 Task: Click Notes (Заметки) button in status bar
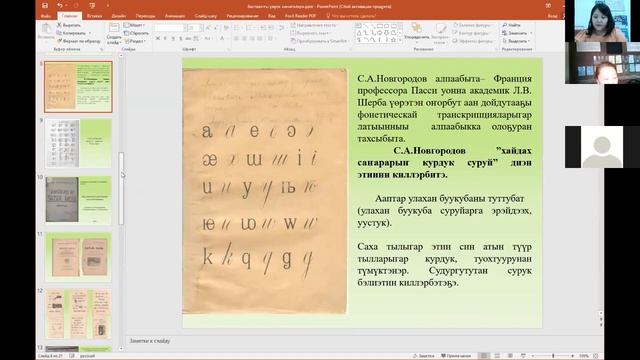pos(424,356)
